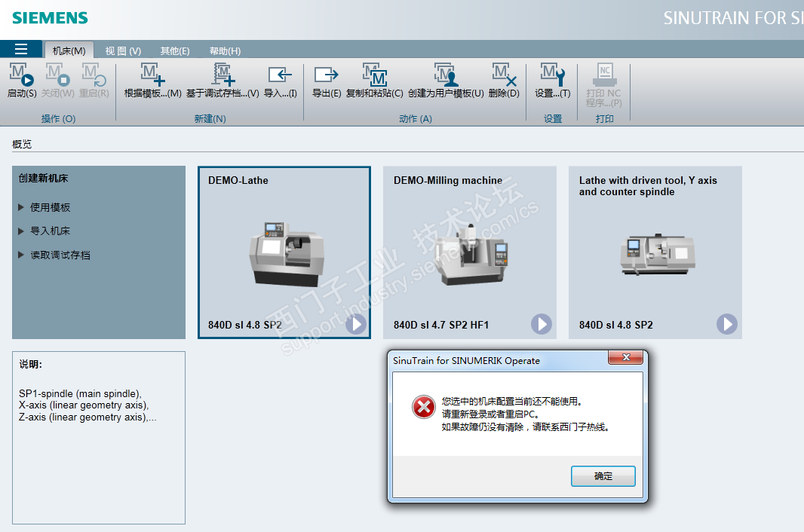Screen dimensions: 804x532
Task: Click the SinuTrain for SINUMERIK Operate title
Action: pyautogui.click(x=466, y=361)
